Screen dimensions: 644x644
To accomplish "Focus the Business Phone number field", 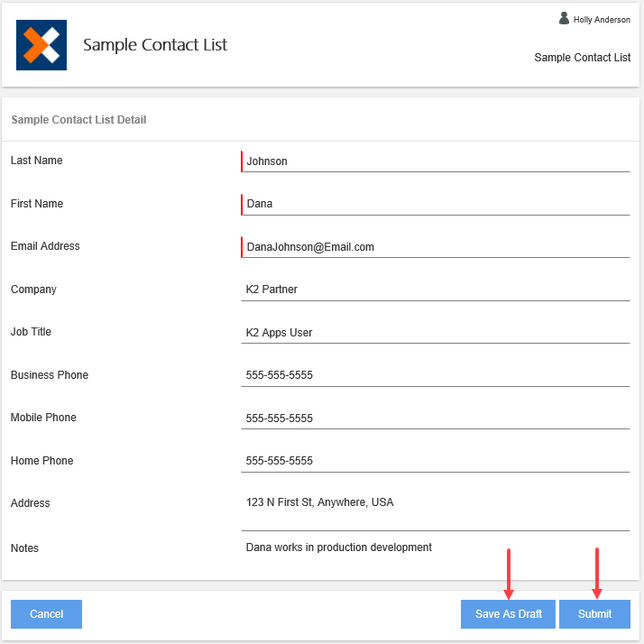I will pos(436,375).
